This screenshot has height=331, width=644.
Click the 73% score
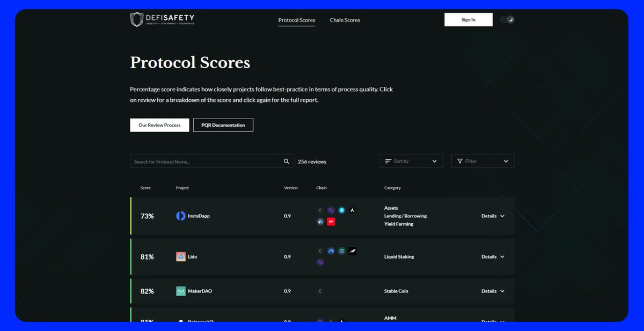click(x=147, y=216)
